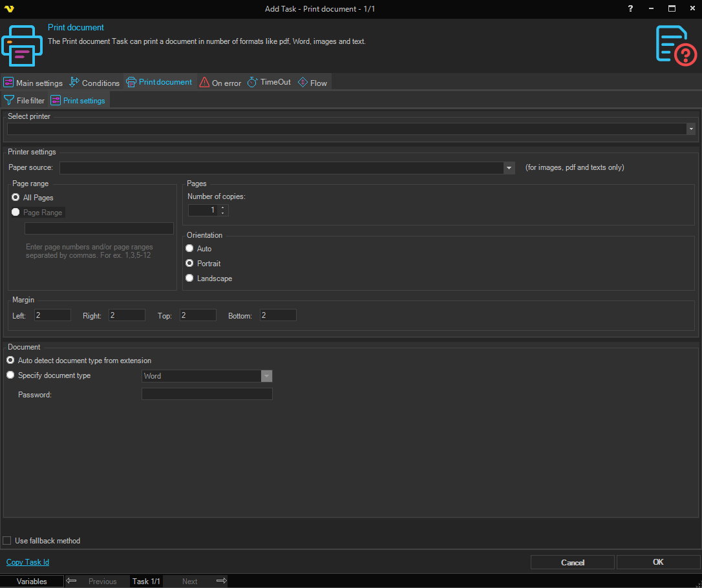Click the left arrow Previous task icon
702x588 pixels.
[x=71, y=581]
